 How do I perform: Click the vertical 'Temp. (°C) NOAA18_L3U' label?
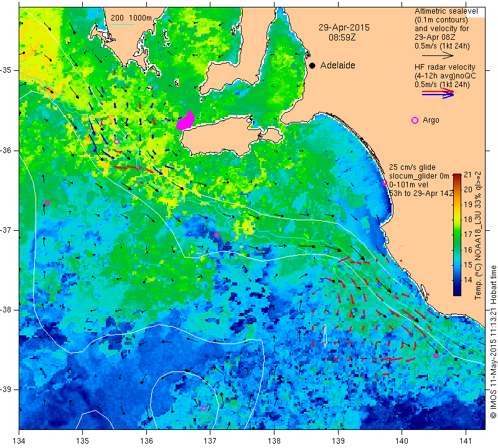coord(477,236)
